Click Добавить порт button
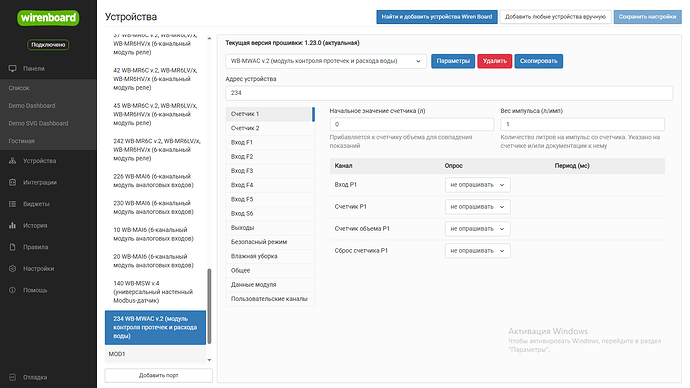The height and width of the screenshot is (388, 690). [x=158, y=375]
